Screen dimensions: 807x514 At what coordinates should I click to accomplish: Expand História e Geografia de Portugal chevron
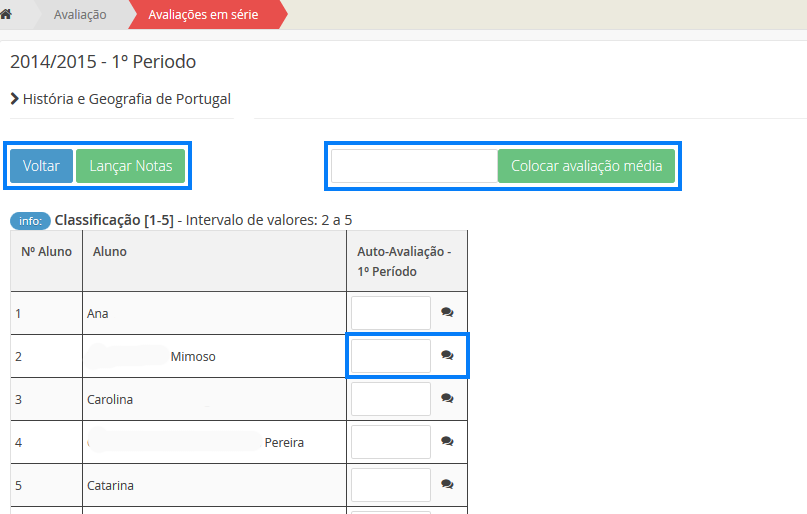coord(15,99)
